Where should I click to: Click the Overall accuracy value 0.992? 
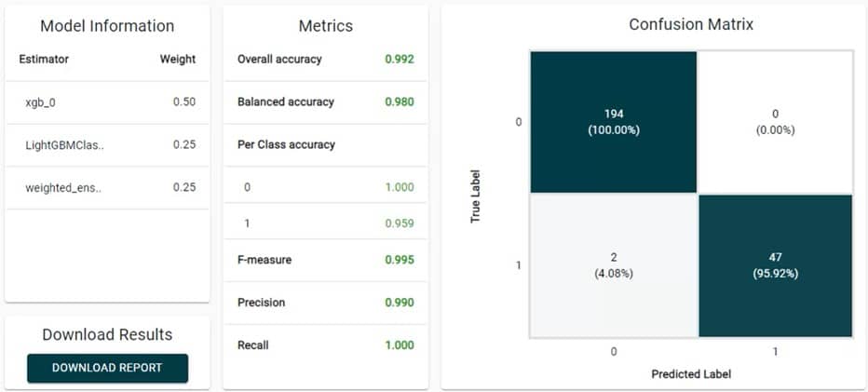[400, 59]
